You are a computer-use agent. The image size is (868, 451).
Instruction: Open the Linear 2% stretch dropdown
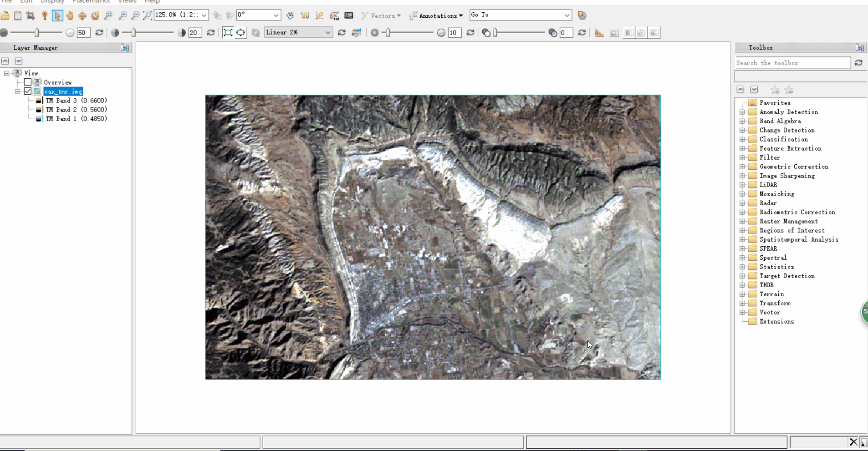coord(327,32)
